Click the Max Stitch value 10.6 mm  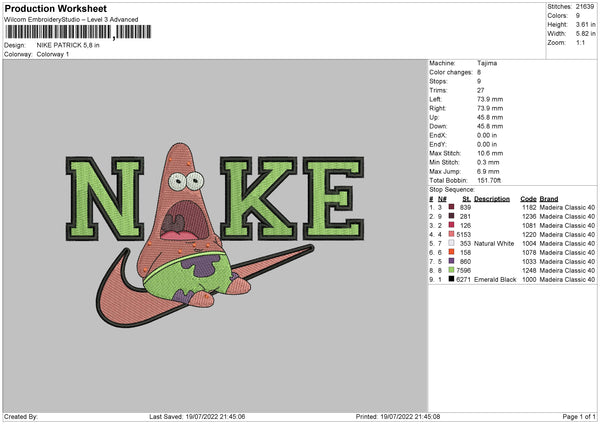pos(490,153)
